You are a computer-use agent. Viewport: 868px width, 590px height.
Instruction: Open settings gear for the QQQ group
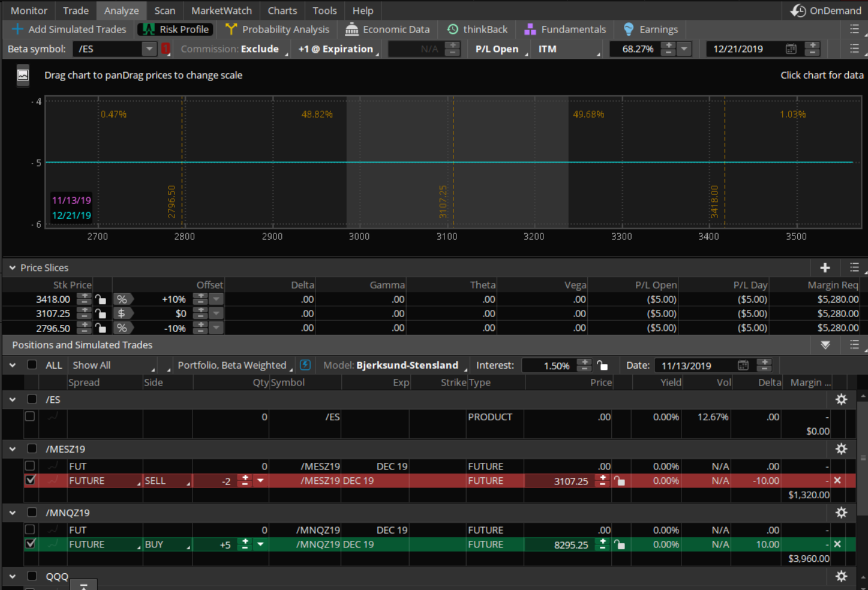(842, 576)
